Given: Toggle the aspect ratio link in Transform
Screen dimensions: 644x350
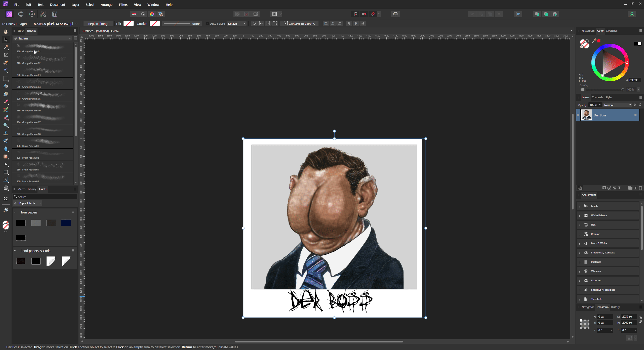Looking at the screenshot, I should (x=640, y=320).
